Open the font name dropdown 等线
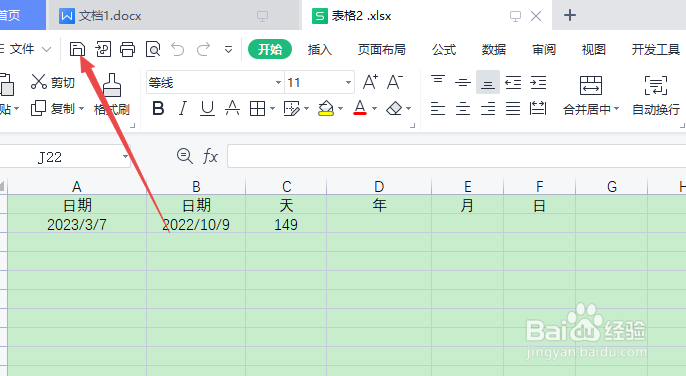 (x=278, y=82)
